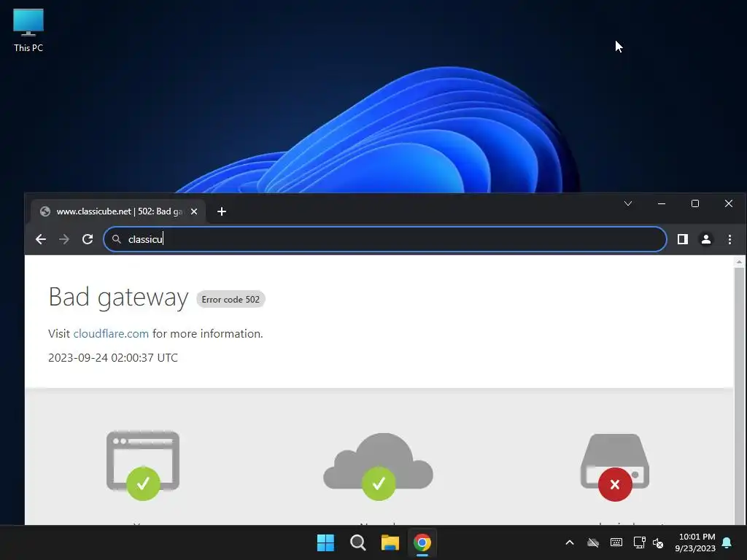Click the browser status icon with green check
747x560 pixels.
[143, 465]
